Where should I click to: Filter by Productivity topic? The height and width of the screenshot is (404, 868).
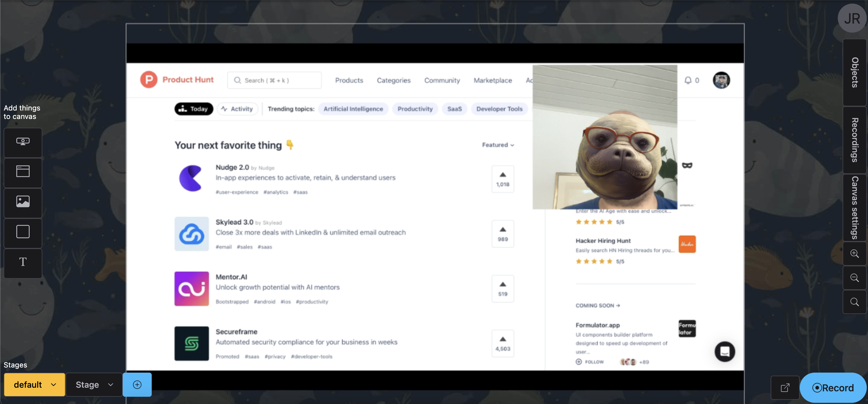click(415, 109)
